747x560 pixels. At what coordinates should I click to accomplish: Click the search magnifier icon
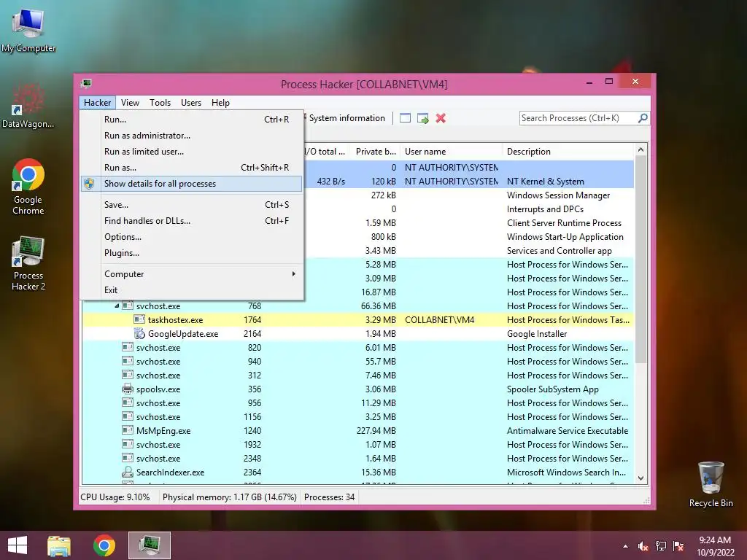point(643,118)
